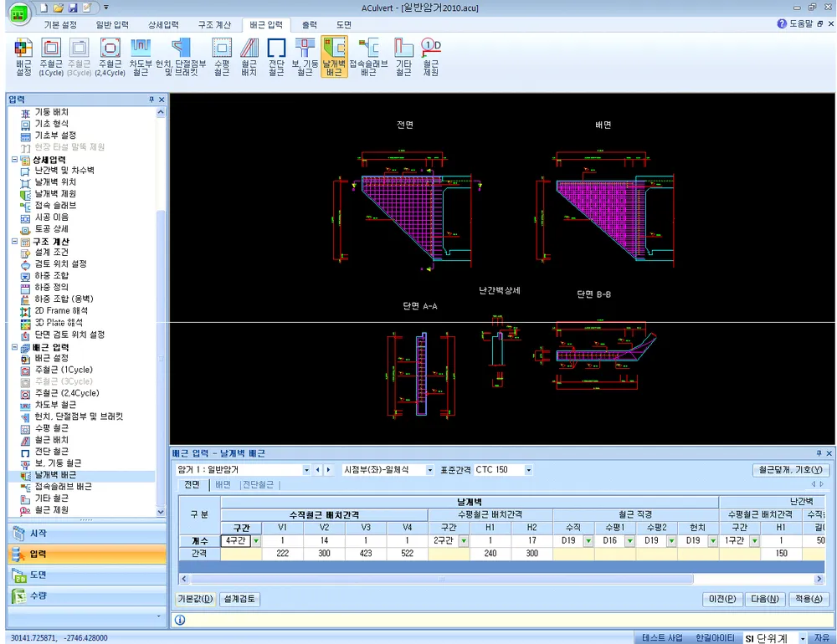The height and width of the screenshot is (644, 837).
Task: Open the 수량 navigation pane section
Action: pos(87,595)
